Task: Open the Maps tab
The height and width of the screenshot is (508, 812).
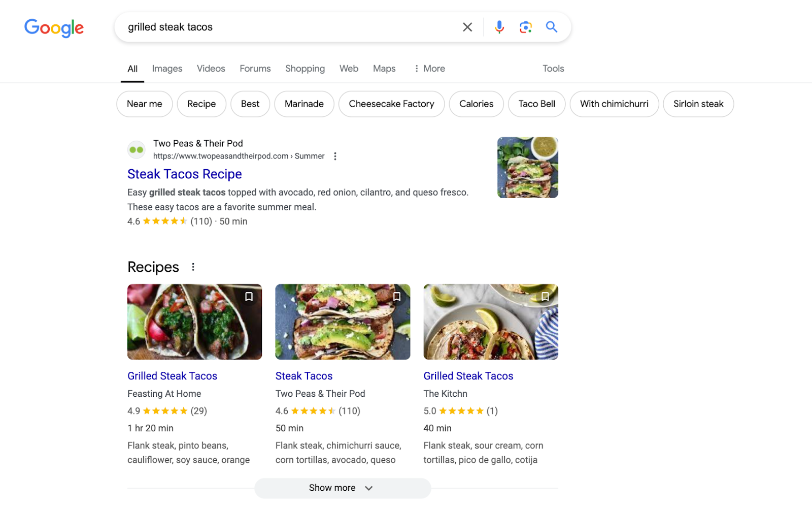Action: click(x=384, y=69)
